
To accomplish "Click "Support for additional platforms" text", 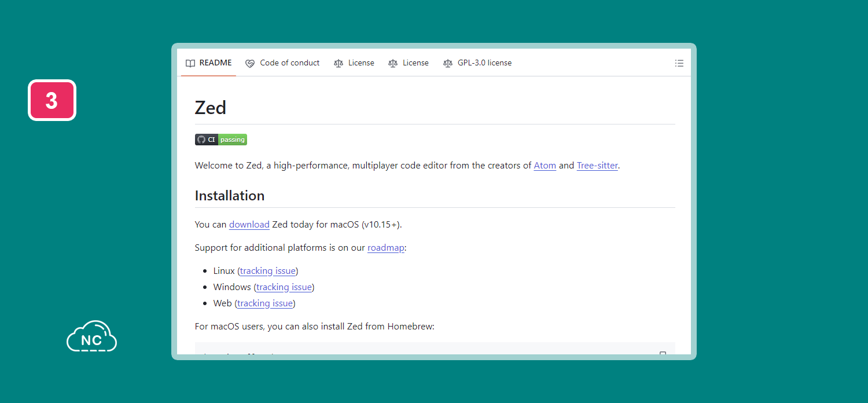I will coord(261,248).
